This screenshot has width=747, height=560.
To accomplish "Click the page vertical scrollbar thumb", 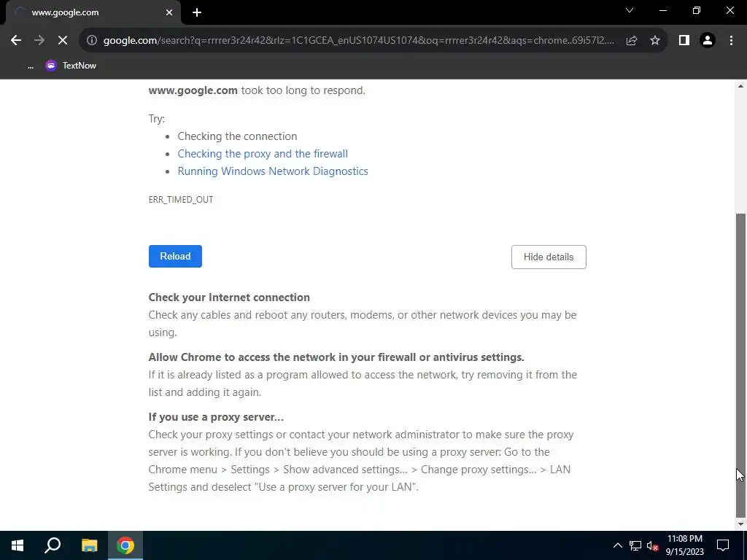I will click(740, 365).
